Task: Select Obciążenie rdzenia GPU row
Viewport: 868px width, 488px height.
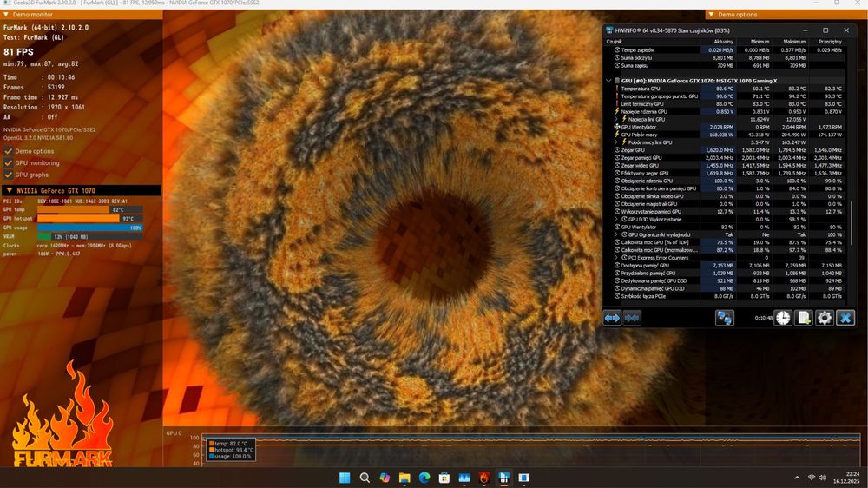Action: tap(728, 181)
